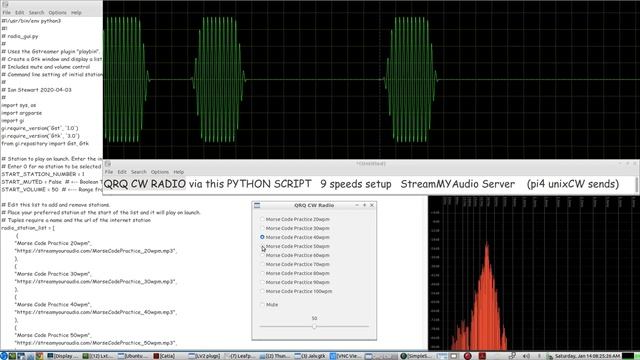Click the MorseCodePractice_40wpm.mp3 URL line
This screenshot has height=360, width=640.
(x=96, y=312)
